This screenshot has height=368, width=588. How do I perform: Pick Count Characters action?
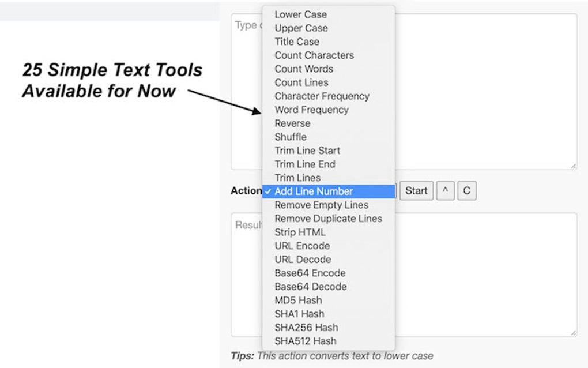[x=314, y=55]
